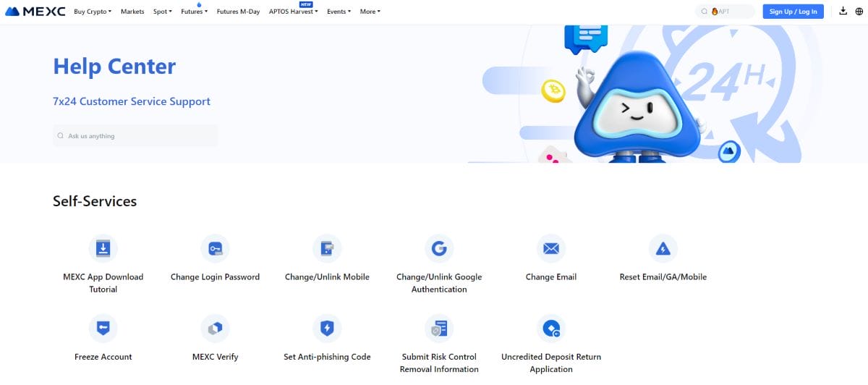Click the magnifier in Ask us anything box
Screen dimensions: 868x385
[61, 136]
